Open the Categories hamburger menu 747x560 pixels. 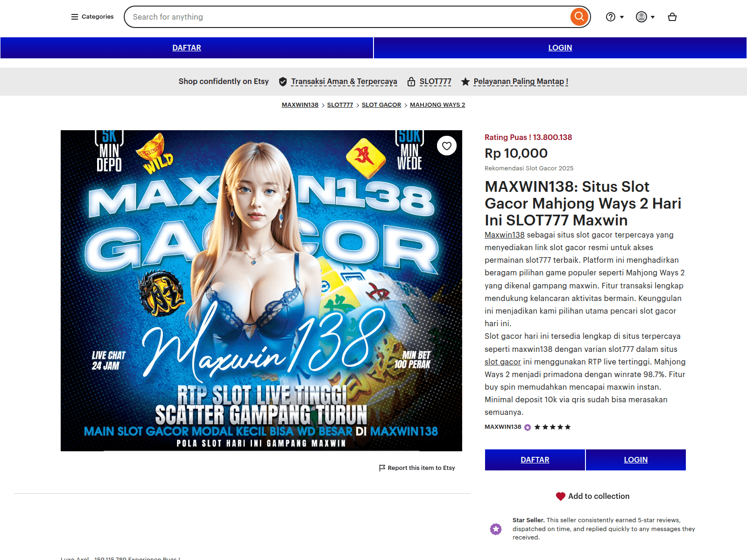point(92,17)
